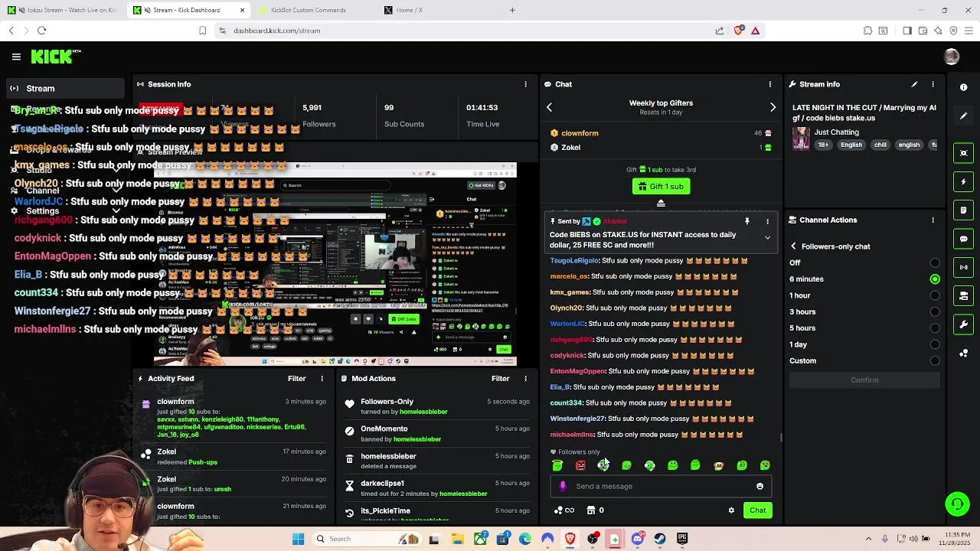The height and width of the screenshot is (551, 980).
Task: Unpin the pinned KickBot message
Action: click(747, 221)
